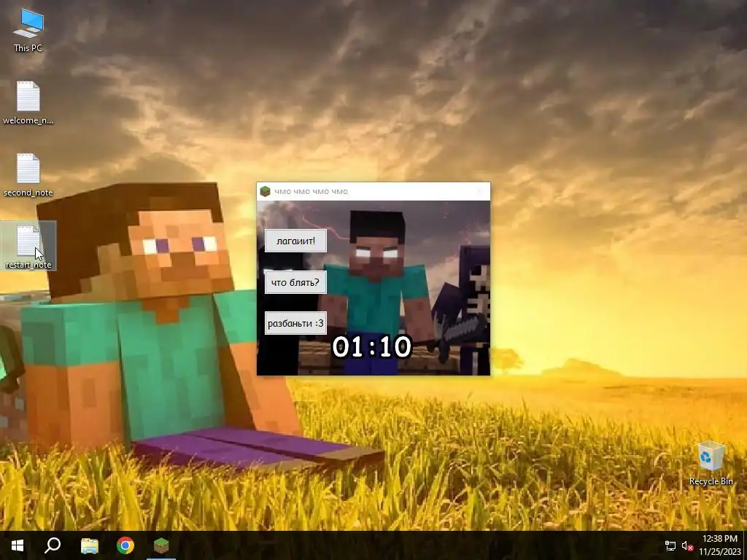Open Google Chrome from the taskbar
This screenshot has height=560, width=747.
click(125, 545)
